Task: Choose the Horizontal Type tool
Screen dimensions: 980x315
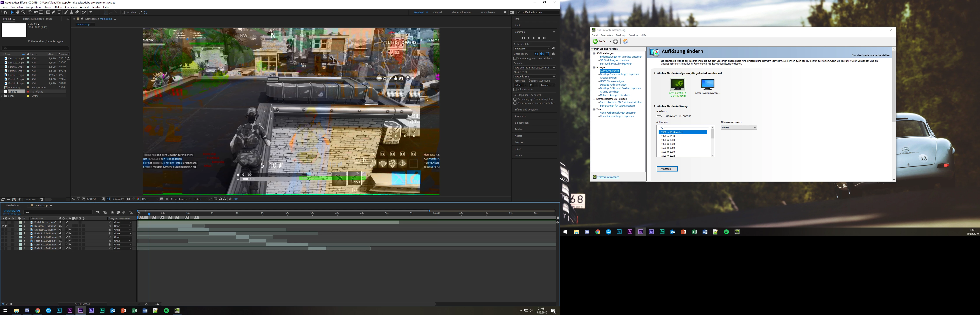Action: point(59,12)
